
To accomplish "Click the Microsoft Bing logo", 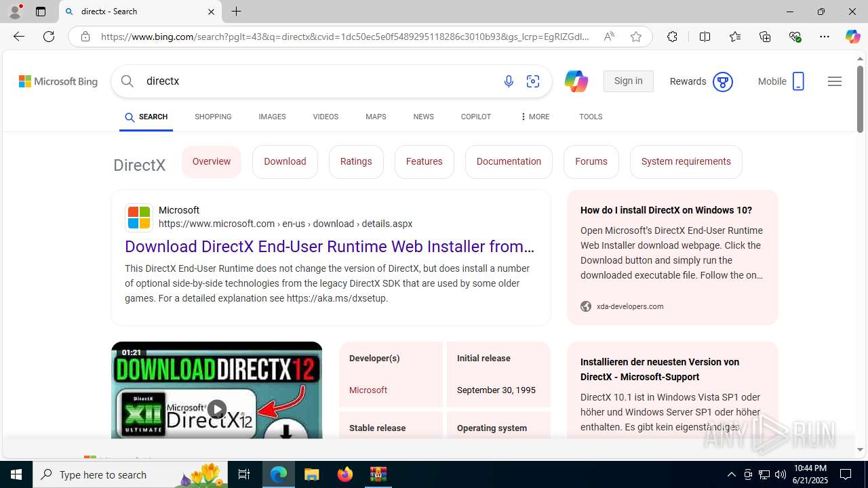I will click(x=58, y=81).
